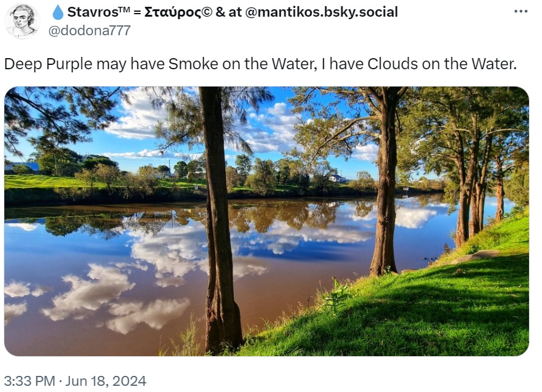Click the blue water droplet emoji
Image resolution: width=542 pixels, height=392 pixels.
[x=58, y=12]
